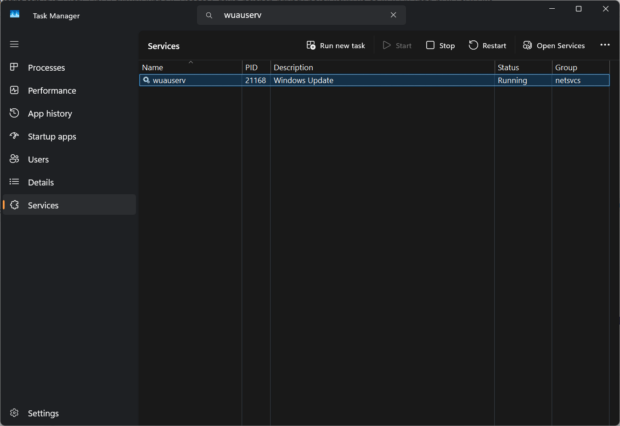Click Run new task button
620x426 pixels.
335,45
